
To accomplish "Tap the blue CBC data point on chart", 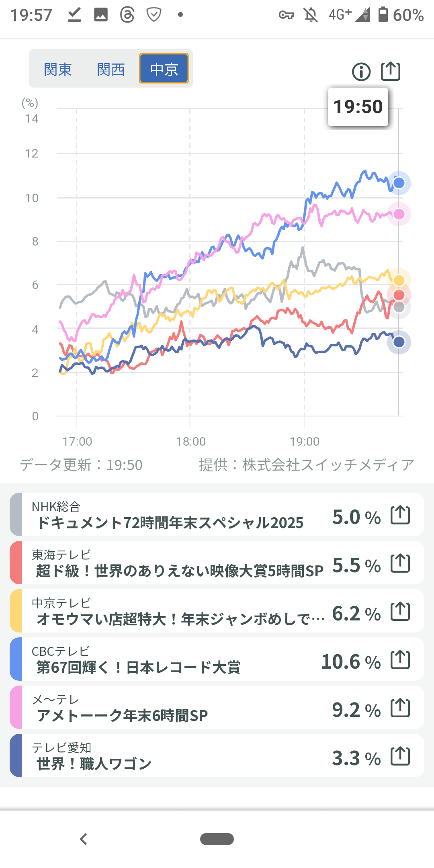I will [399, 183].
